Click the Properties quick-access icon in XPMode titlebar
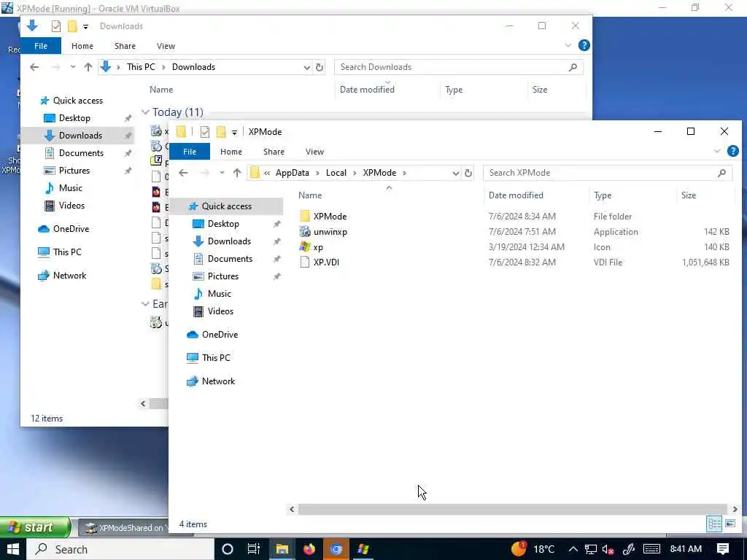Image resolution: width=747 pixels, height=560 pixels. click(x=205, y=132)
